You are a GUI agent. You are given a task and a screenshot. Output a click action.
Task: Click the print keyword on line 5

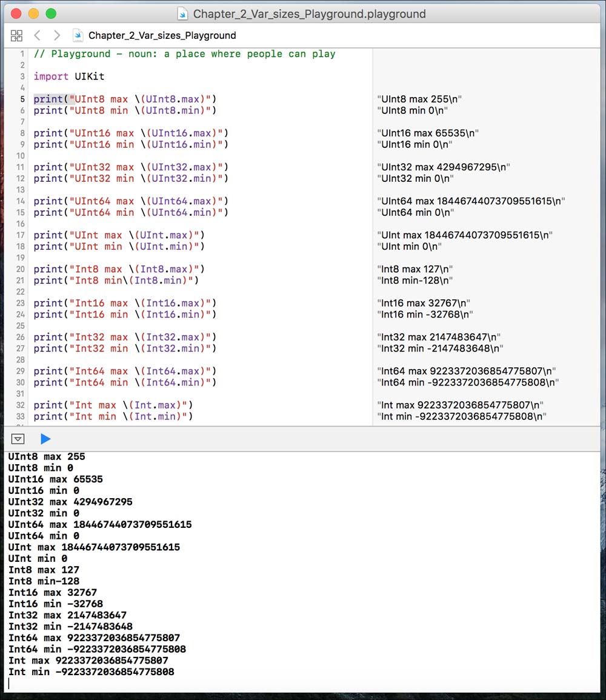[48, 99]
